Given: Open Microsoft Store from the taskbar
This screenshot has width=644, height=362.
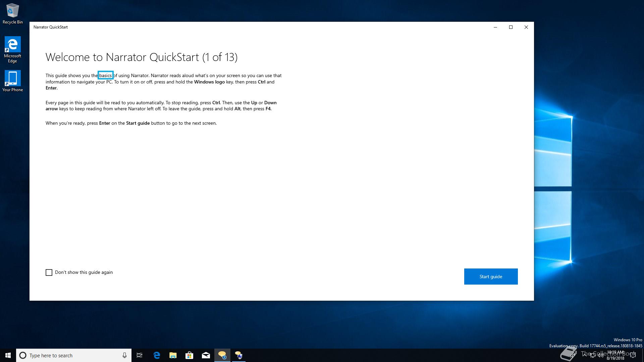Looking at the screenshot, I should pyautogui.click(x=190, y=355).
